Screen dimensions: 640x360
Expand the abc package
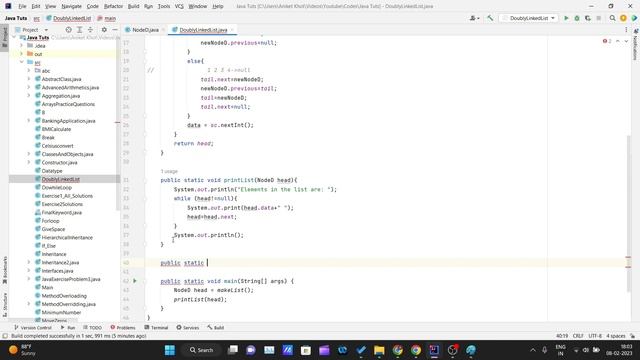(29, 71)
